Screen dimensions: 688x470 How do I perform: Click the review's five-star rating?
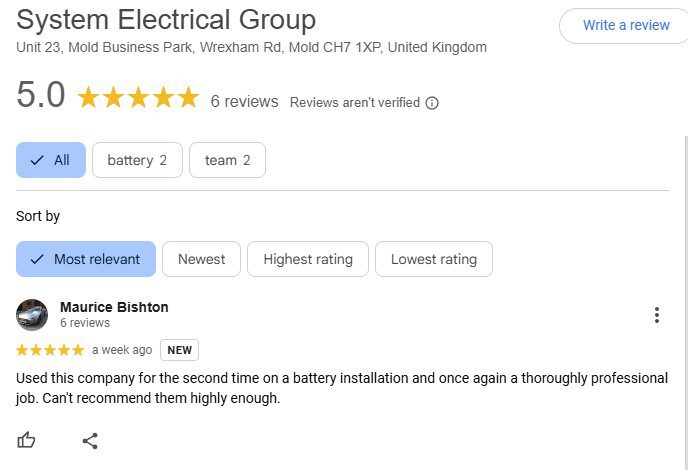point(50,350)
